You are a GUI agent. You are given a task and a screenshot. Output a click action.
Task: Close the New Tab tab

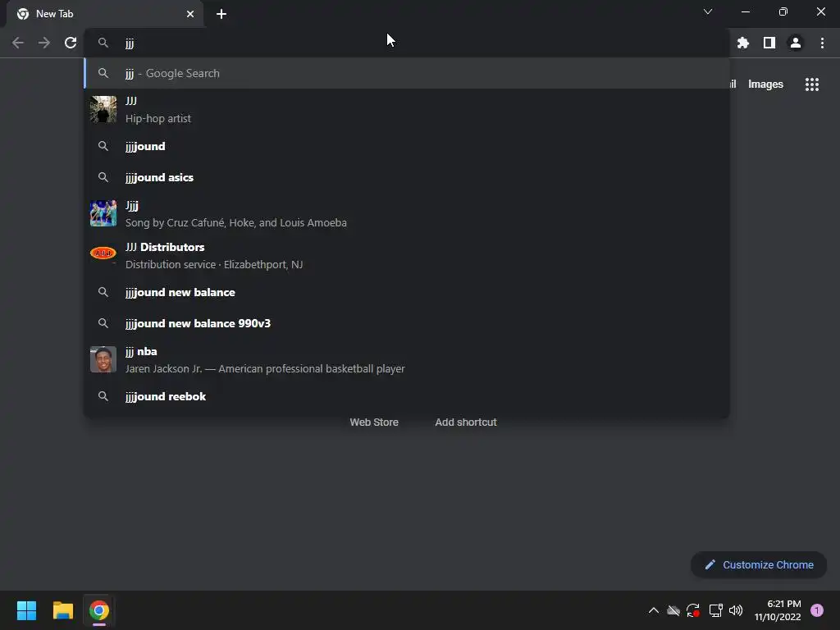pyautogui.click(x=190, y=14)
